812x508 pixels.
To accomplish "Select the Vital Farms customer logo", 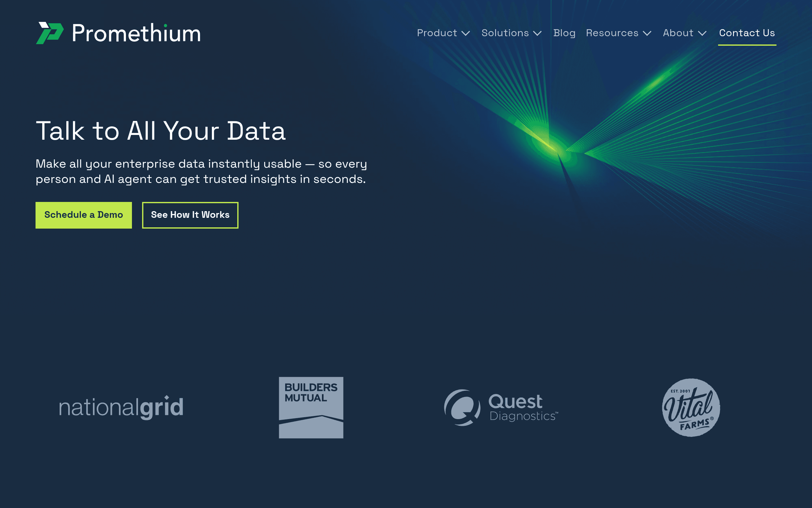I will click(x=691, y=408).
